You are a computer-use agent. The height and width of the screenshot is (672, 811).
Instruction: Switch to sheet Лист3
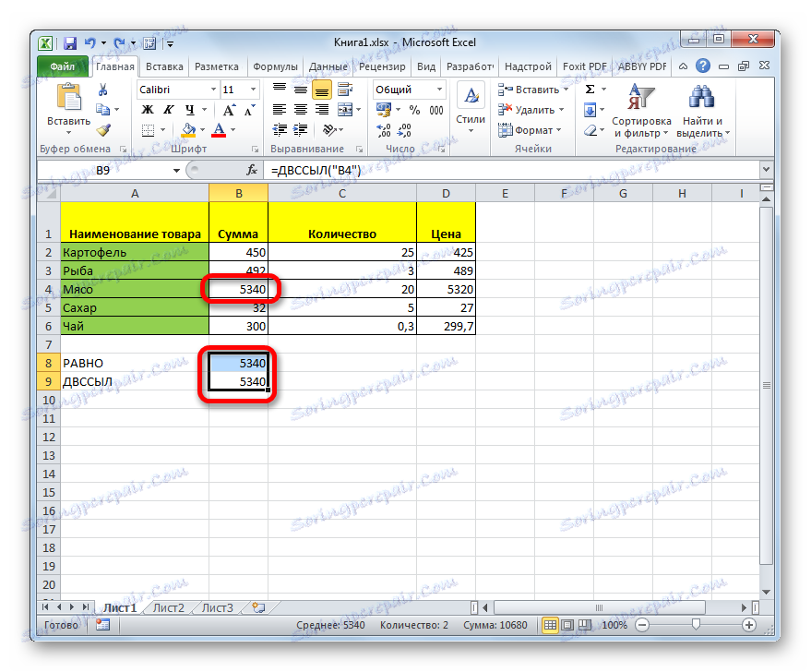217,608
